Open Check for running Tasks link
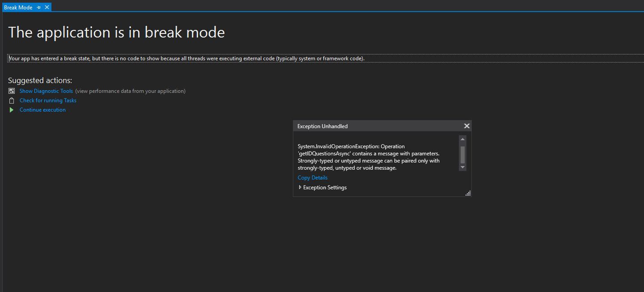This screenshot has height=292, width=644. [x=48, y=100]
